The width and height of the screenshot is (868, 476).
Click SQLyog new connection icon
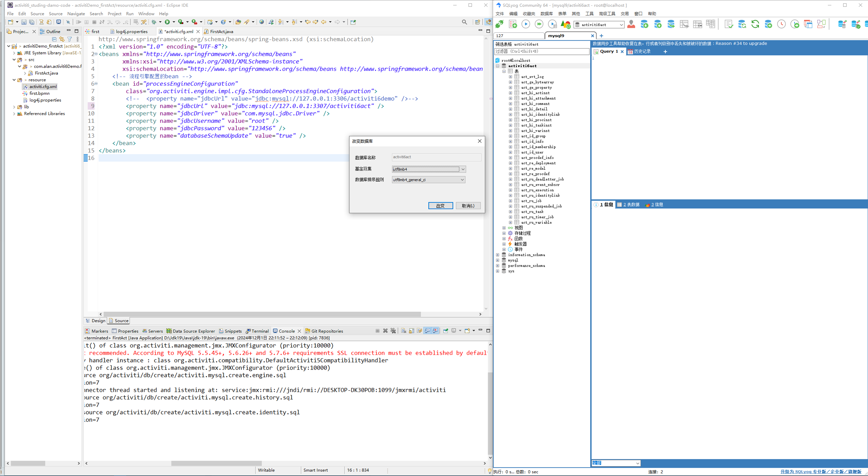tap(499, 24)
